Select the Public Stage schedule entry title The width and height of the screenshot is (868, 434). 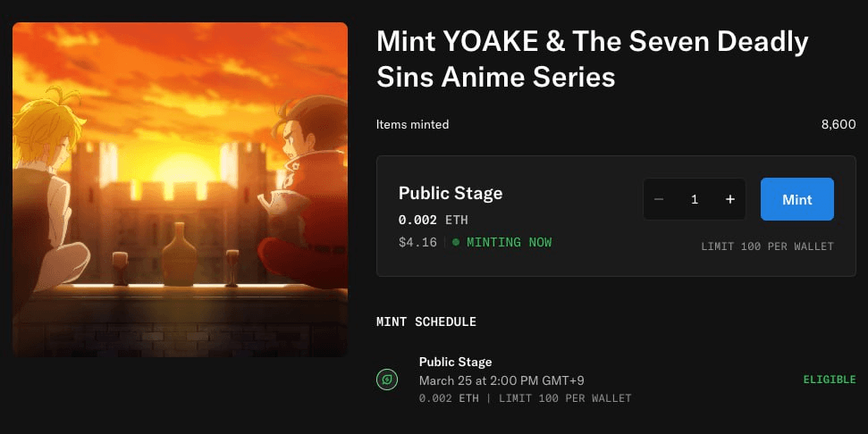tap(456, 363)
